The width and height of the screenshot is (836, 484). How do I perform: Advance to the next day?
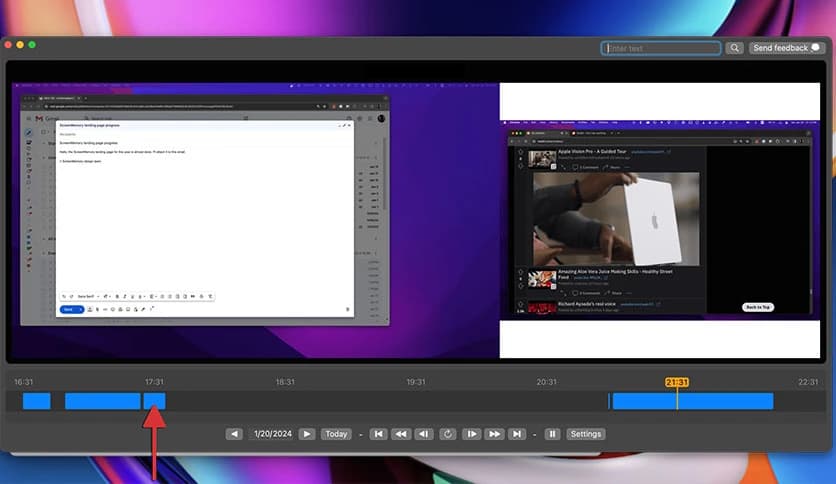tap(307, 434)
